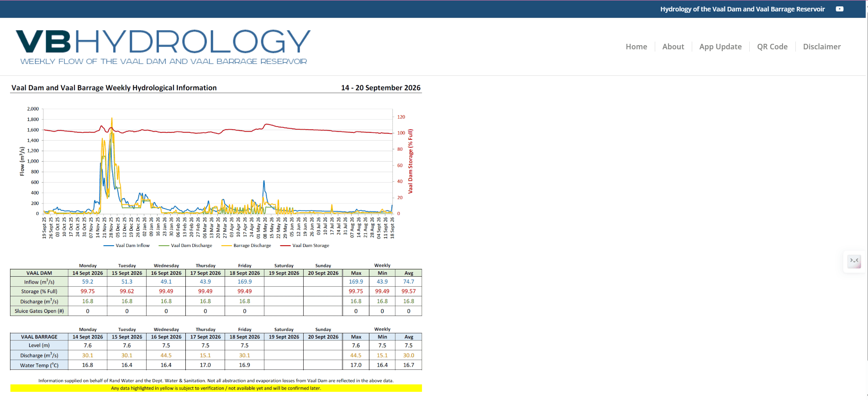Click the VB Hydrology logo
This screenshot has width=868, height=400.
click(x=163, y=47)
